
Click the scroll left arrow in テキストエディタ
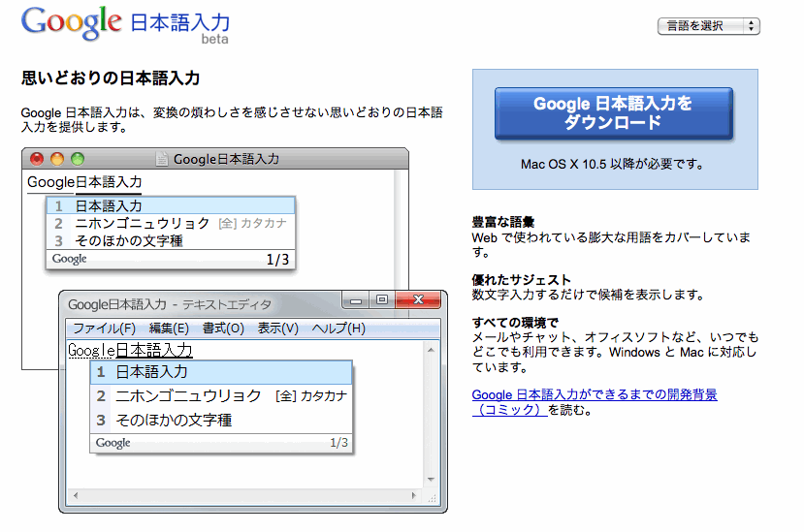pos(76,495)
